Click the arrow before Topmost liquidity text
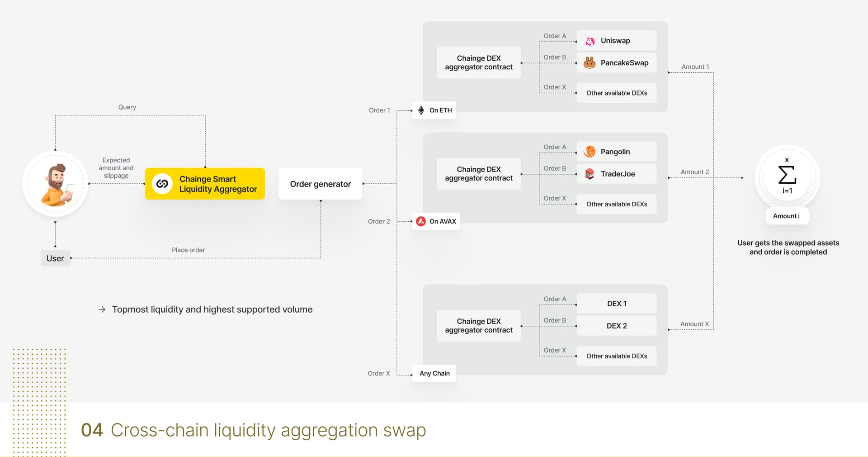868x457 pixels. (x=102, y=309)
